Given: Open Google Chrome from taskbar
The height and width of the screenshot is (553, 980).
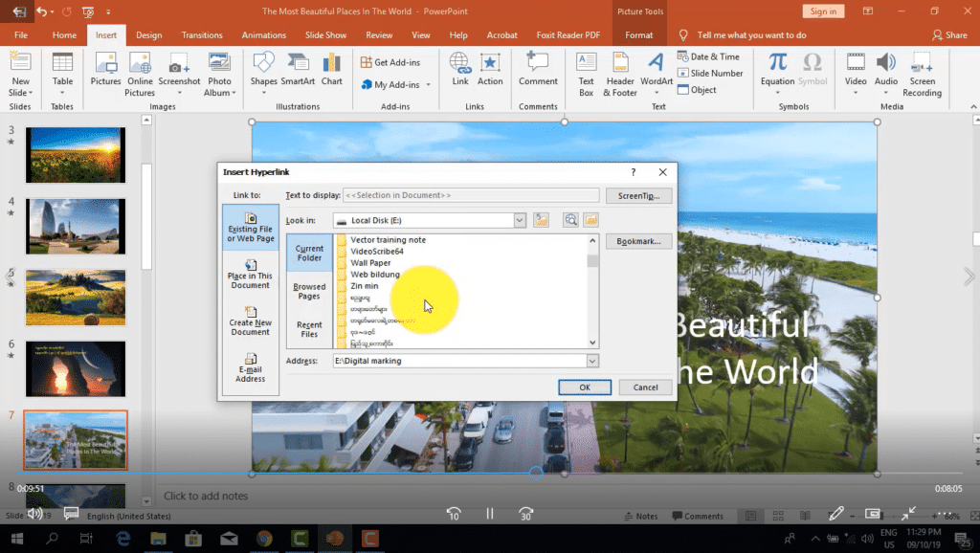Looking at the screenshot, I should (x=264, y=539).
